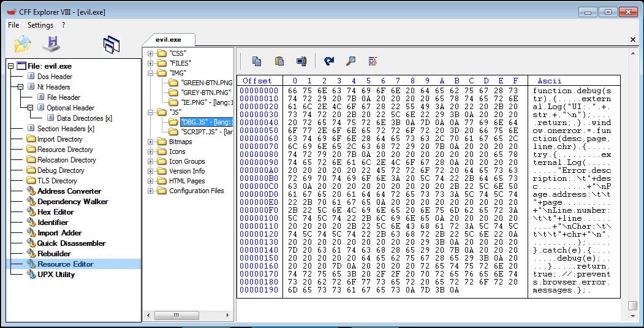Click the blue undo arrow icon
Screen dimensions: 644x328
coord(328,61)
